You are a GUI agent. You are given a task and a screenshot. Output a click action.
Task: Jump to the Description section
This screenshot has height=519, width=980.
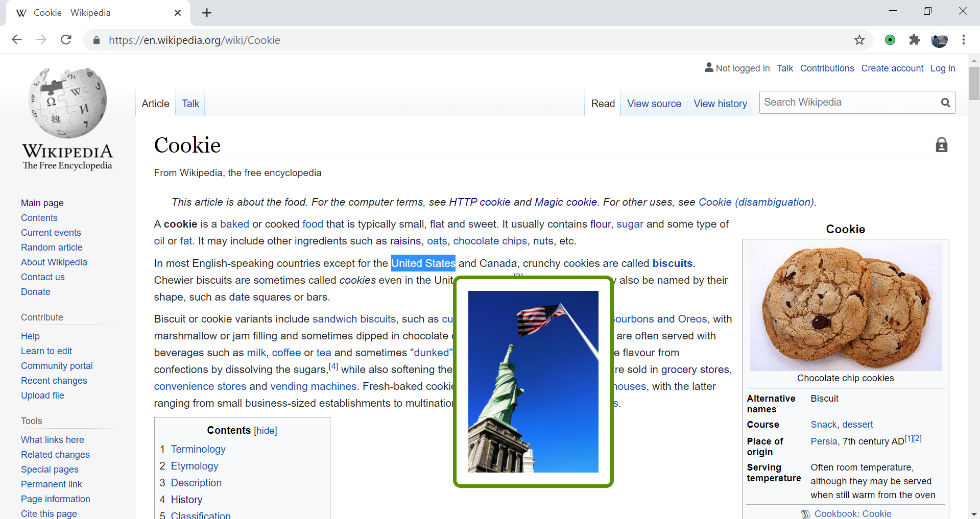click(196, 483)
